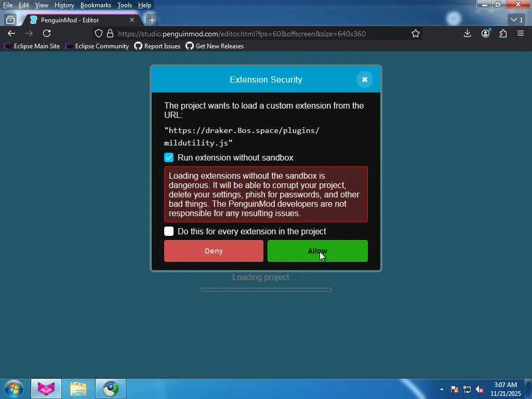The height and width of the screenshot is (399, 532).
Task: Open the History menu
Action: tap(64, 5)
